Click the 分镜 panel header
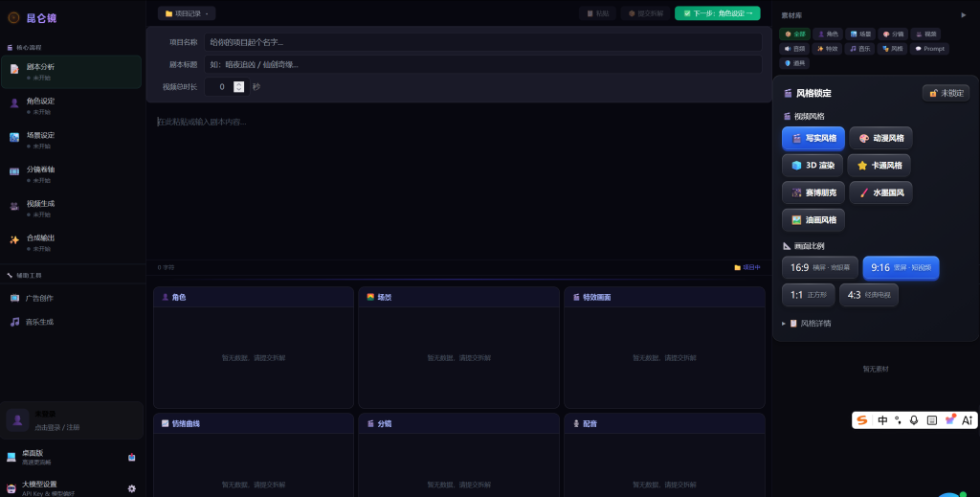The width and height of the screenshot is (980, 497). [458, 423]
